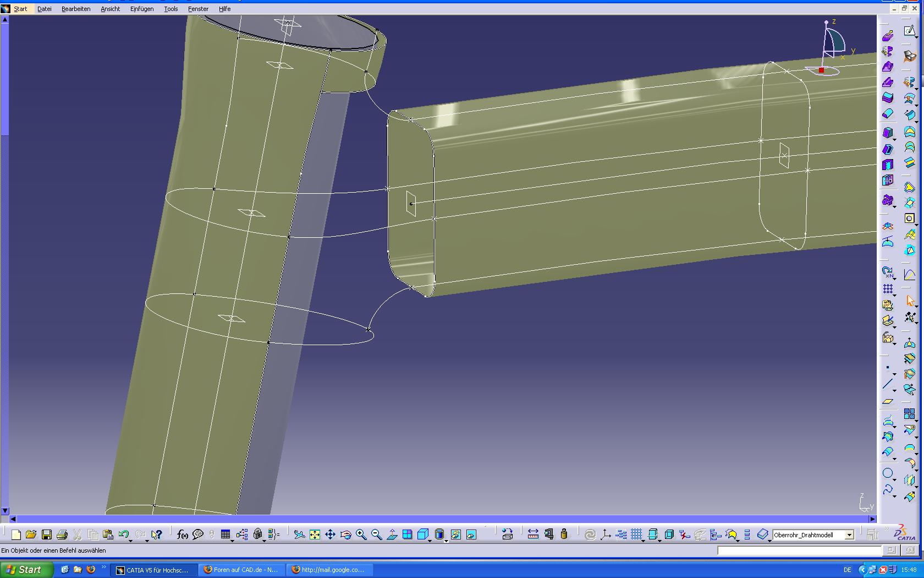This screenshot has height=578, width=924.
Task: Click the 15:48 clock in the tray
Action: tap(909, 570)
